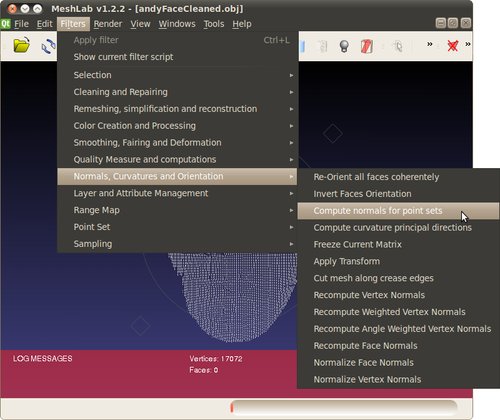Viewport: 500px width, 420px height.
Task: Expand Color Creation and Processing submenu
Action: coord(178,126)
